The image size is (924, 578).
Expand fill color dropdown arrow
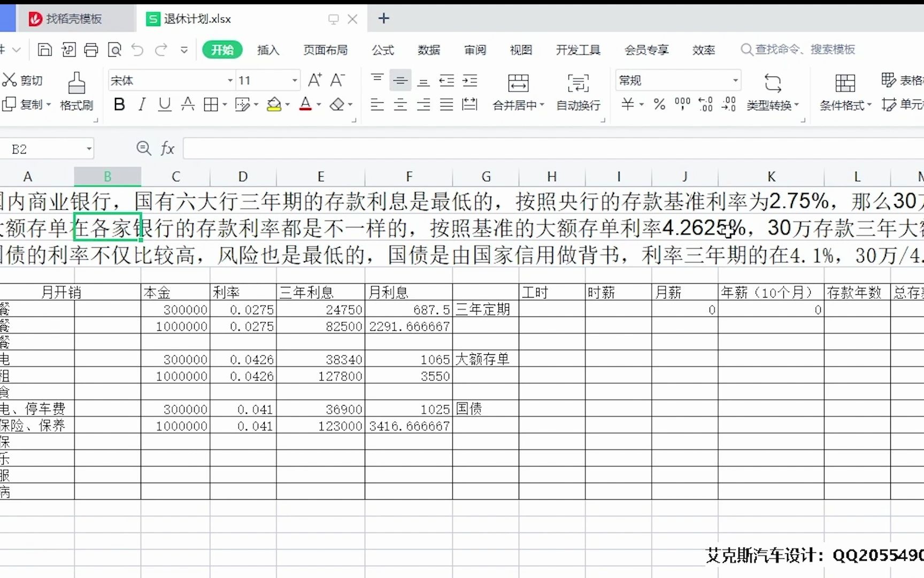(x=288, y=104)
